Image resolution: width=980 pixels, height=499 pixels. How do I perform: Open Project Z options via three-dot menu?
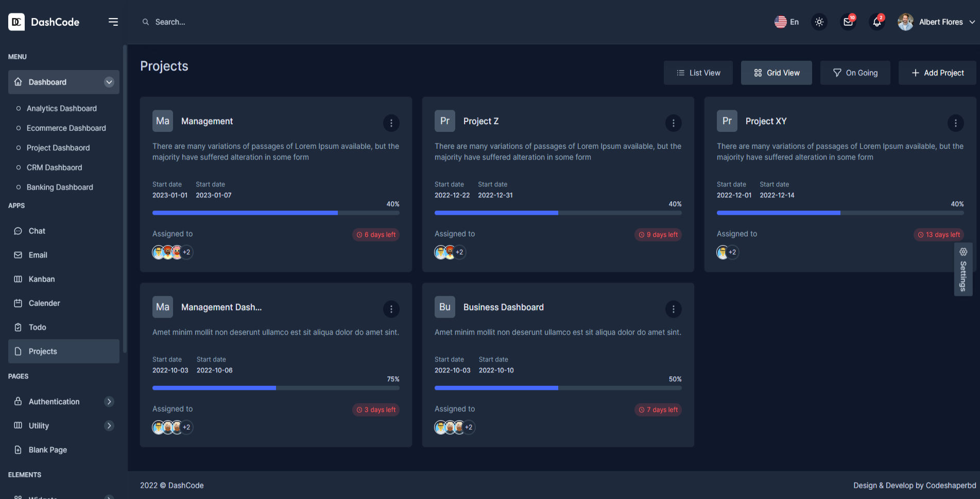[673, 123]
